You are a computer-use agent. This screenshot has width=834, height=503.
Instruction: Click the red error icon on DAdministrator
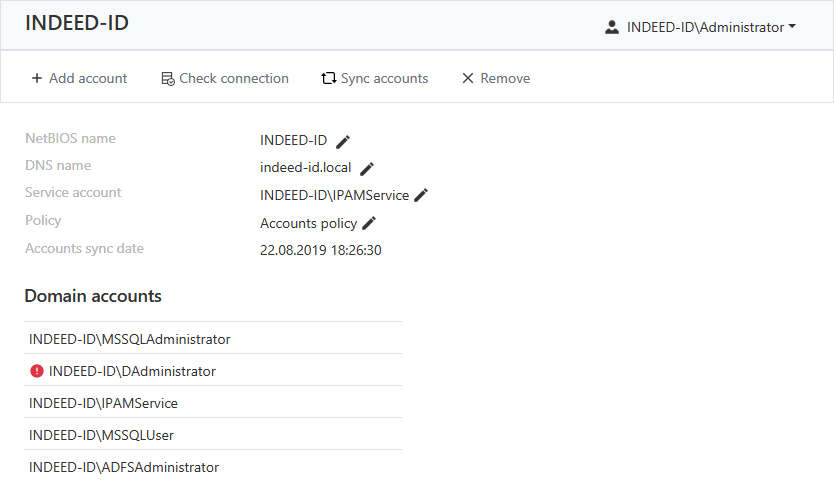[37, 371]
